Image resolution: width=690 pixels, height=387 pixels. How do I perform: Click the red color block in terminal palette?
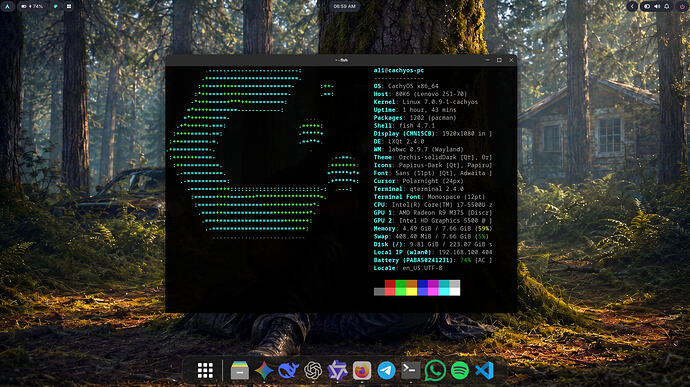click(390, 287)
